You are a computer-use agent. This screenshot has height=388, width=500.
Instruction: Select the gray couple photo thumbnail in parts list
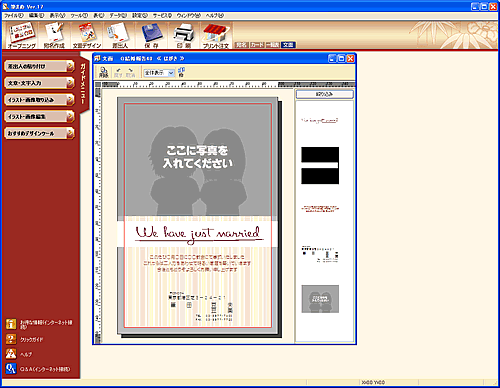tap(320, 299)
